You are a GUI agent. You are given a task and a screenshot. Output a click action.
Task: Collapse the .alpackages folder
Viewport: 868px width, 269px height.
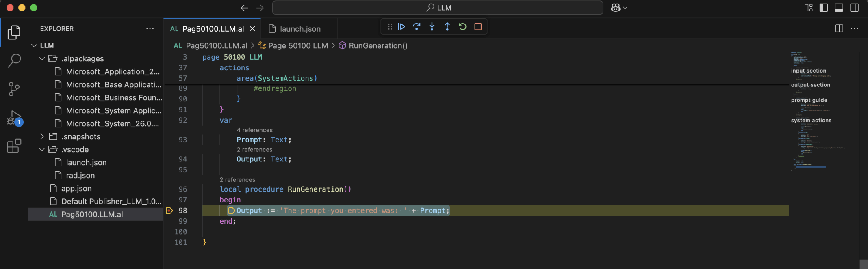pos(42,59)
